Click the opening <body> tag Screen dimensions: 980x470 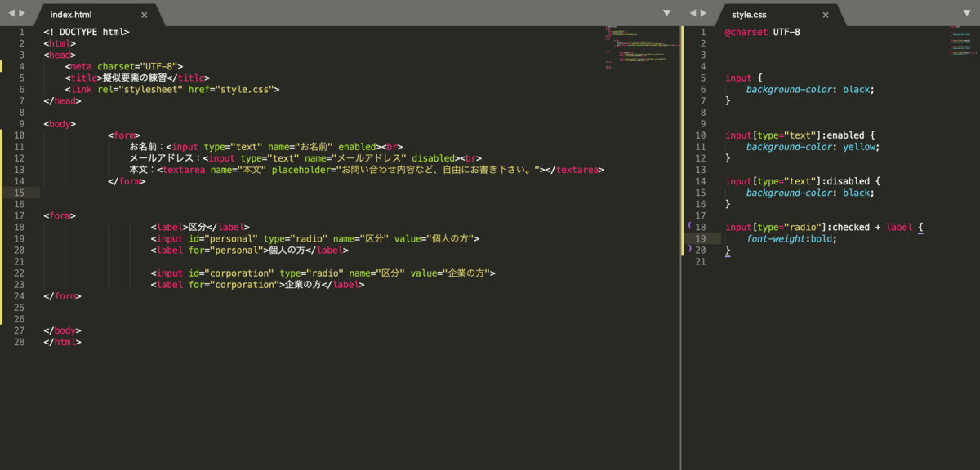click(60, 124)
